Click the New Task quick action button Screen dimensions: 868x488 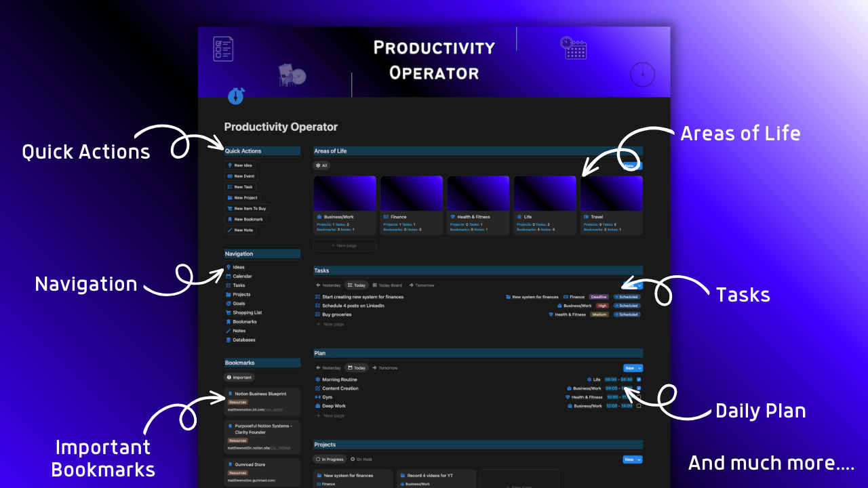(241, 186)
